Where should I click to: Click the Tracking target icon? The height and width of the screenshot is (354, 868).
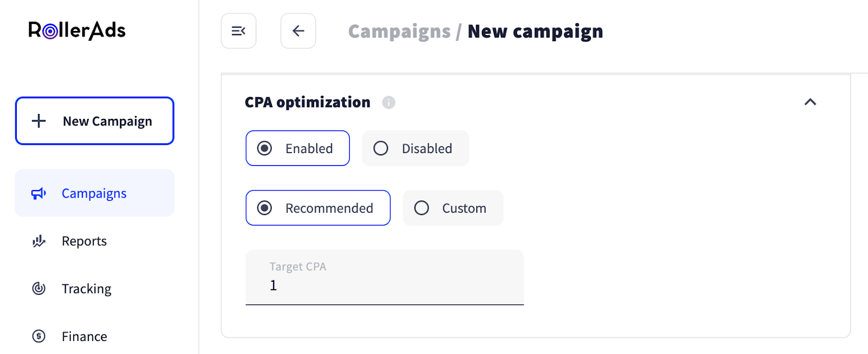point(39,288)
